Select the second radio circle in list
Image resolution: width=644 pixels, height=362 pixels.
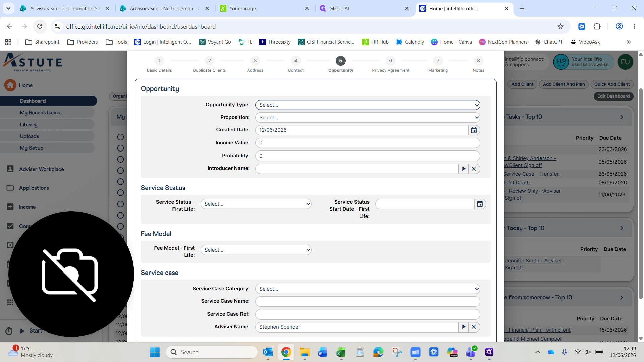tap(120, 148)
